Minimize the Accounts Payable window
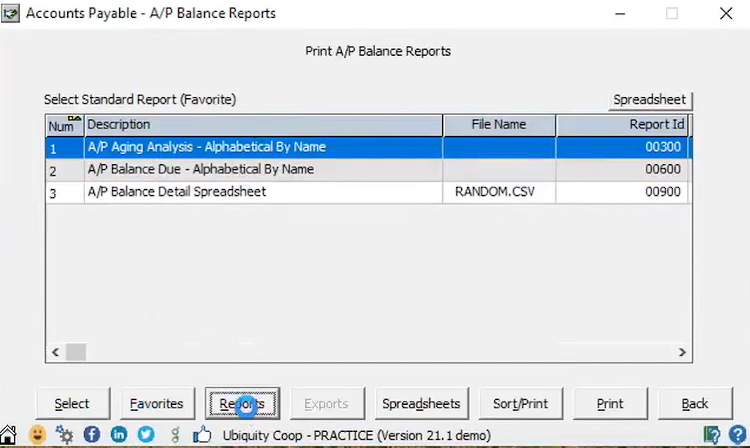The image size is (750, 448). tap(620, 13)
